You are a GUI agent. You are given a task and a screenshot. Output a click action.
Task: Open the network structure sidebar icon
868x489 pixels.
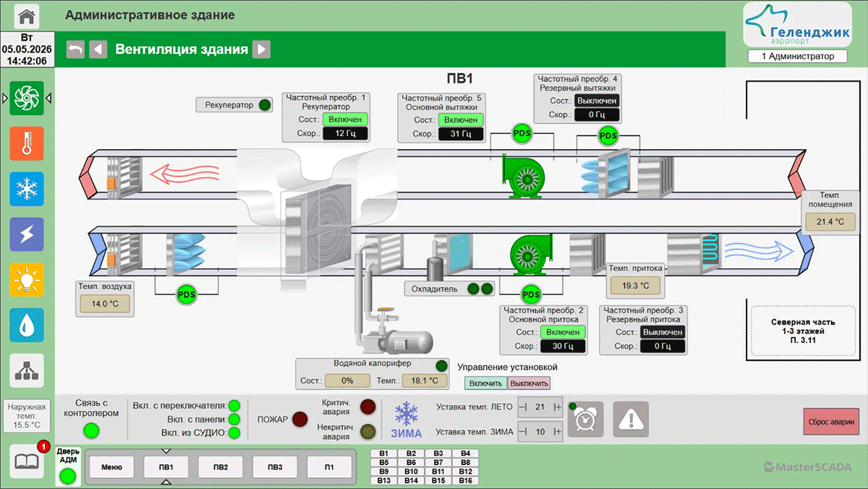pos(27,370)
